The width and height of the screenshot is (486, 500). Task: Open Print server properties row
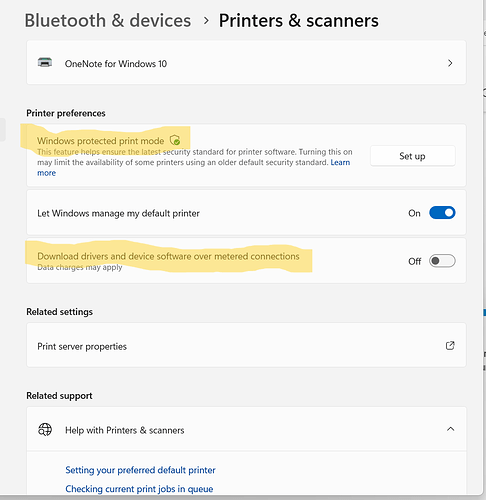pos(246,345)
